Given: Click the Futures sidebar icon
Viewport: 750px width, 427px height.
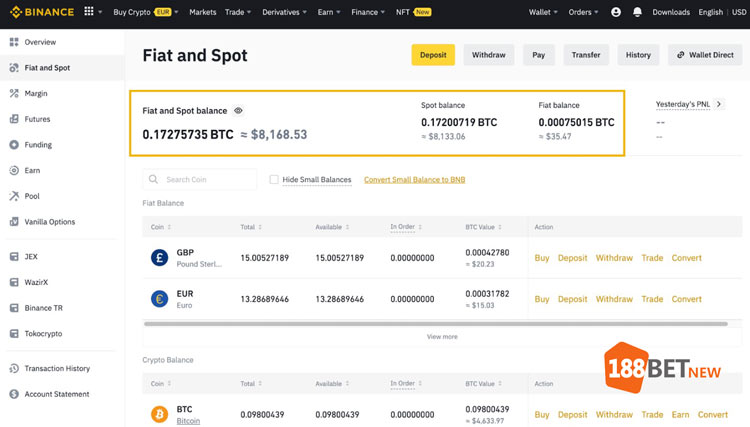Looking at the screenshot, I should point(14,119).
